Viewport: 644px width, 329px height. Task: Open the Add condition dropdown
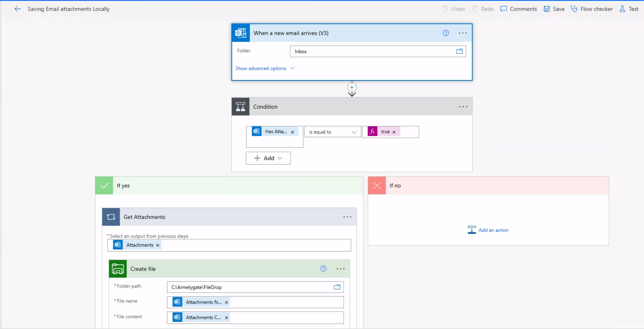pos(268,158)
